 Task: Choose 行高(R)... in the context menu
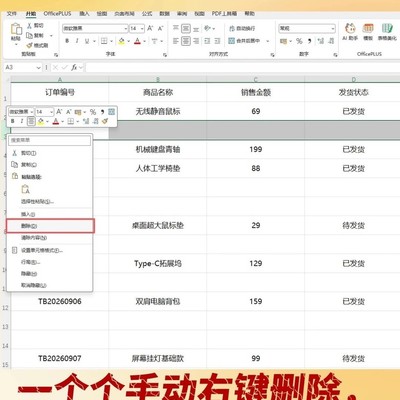(50, 262)
